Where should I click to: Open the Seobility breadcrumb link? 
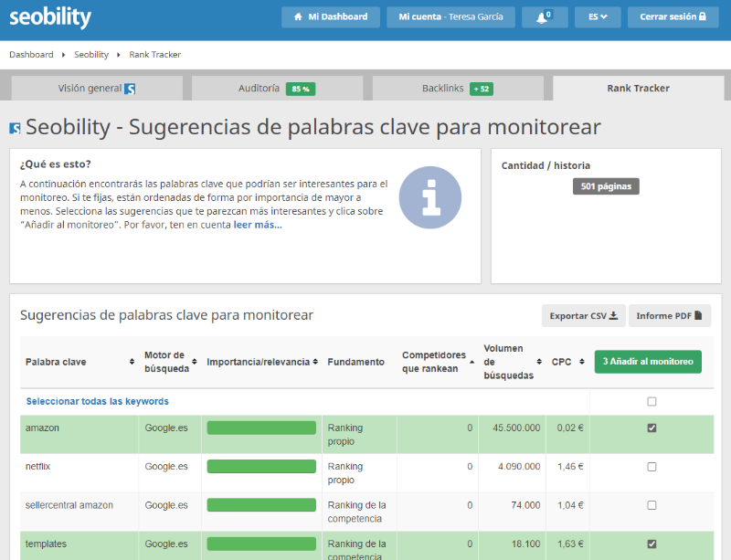coord(91,55)
